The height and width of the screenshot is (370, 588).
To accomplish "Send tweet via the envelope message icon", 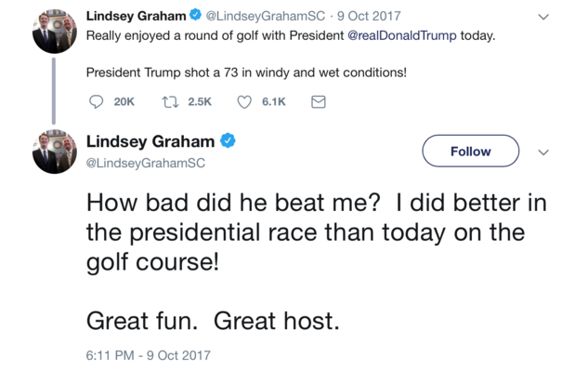I will [319, 101].
